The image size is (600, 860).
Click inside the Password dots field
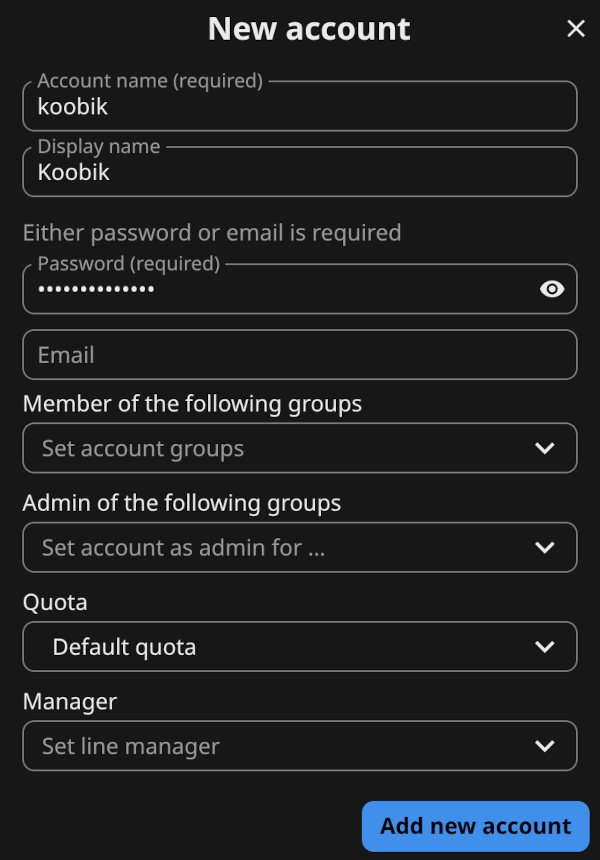point(280,289)
